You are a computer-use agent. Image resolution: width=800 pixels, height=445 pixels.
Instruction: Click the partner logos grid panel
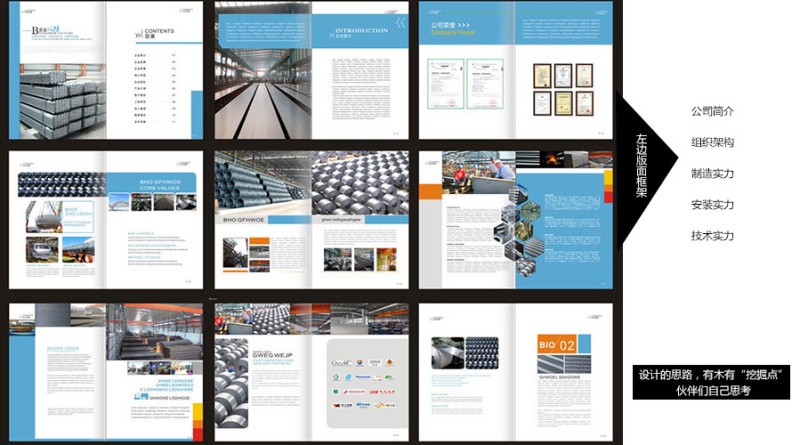(363, 383)
